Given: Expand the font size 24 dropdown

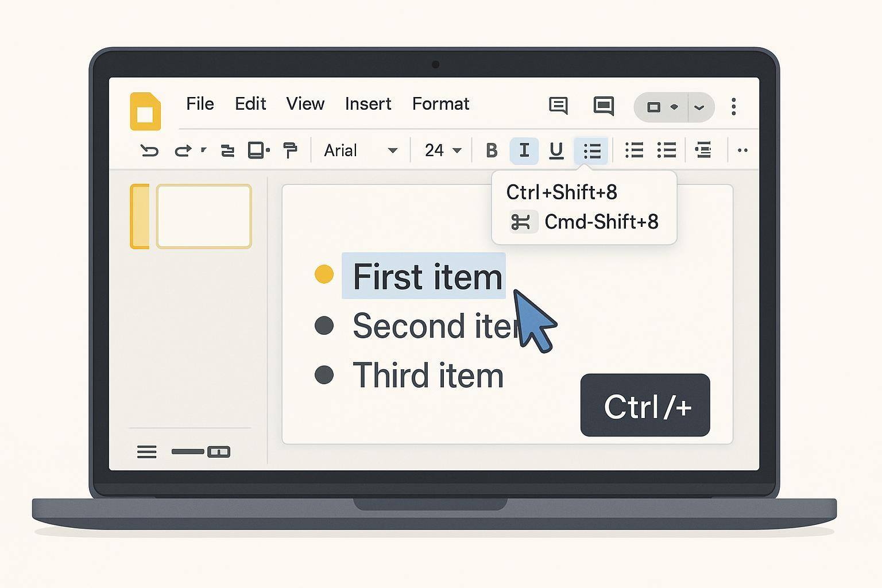Looking at the screenshot, I should click(x=443, y=150).
